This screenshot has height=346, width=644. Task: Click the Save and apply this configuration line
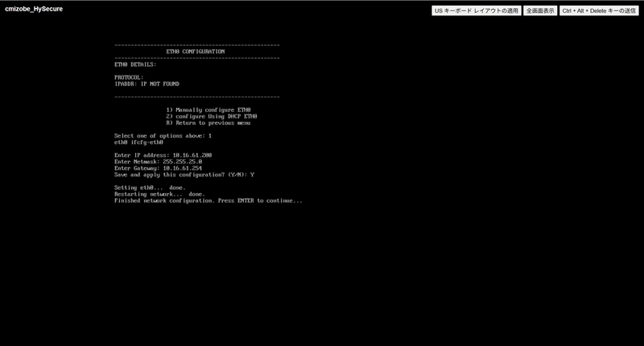[184, 175]
